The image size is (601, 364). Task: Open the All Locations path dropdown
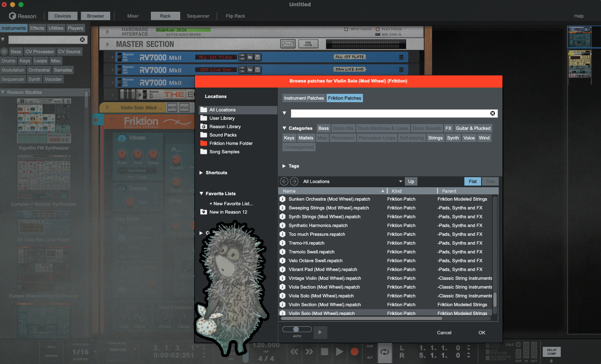pyautogui.click(x=401, y=181)
